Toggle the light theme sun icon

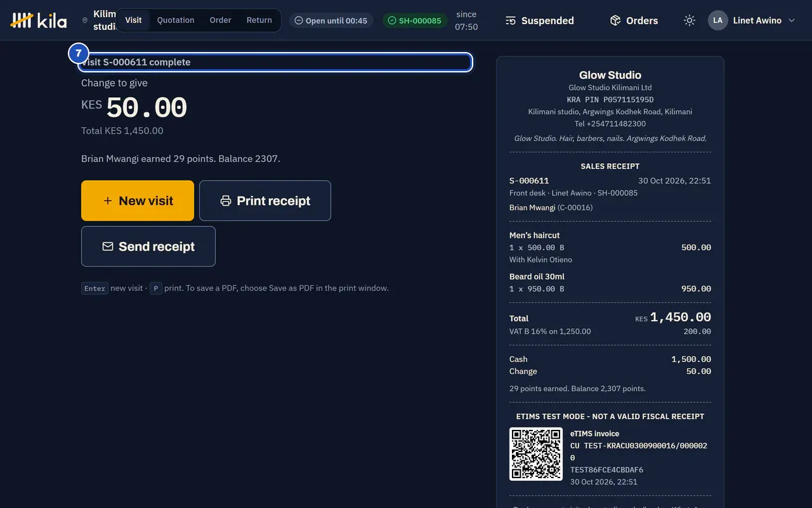coord(690,20)
